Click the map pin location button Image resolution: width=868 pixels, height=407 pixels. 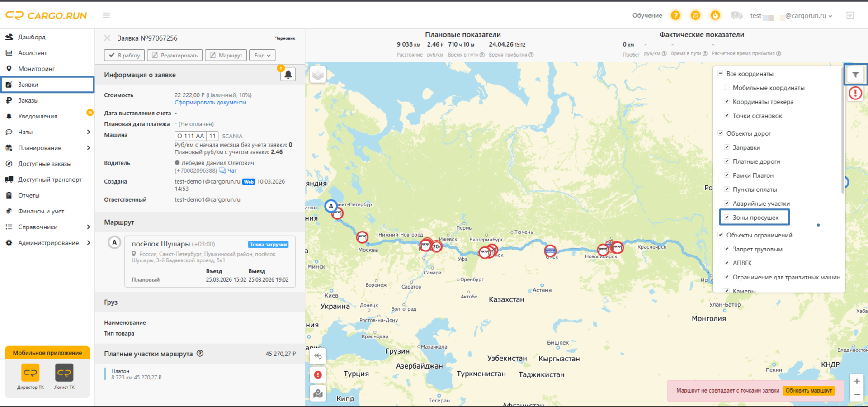(x=318, y=393)
